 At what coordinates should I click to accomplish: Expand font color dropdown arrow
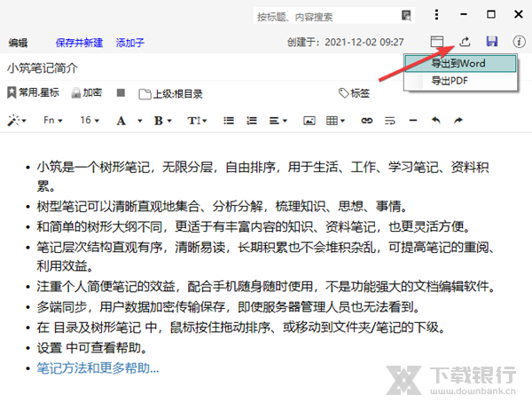(x=139, y=121)
